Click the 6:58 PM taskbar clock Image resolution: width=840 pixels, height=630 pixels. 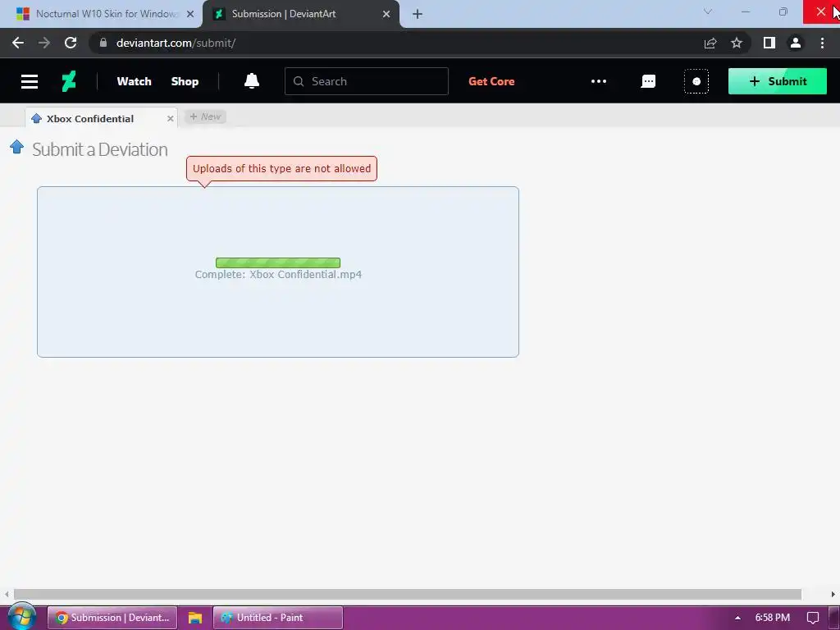click(772, 618)
